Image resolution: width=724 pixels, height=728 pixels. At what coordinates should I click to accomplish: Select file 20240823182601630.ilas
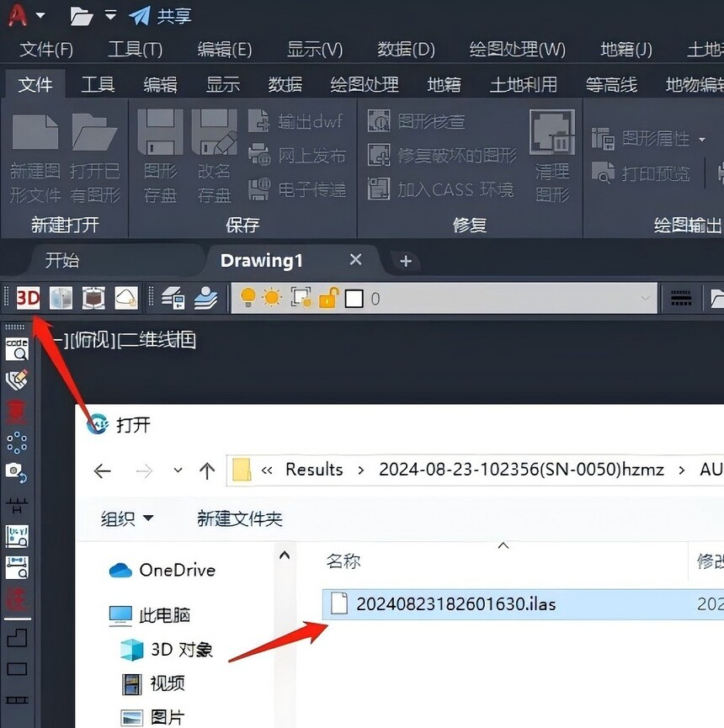[x=523, y=604]
